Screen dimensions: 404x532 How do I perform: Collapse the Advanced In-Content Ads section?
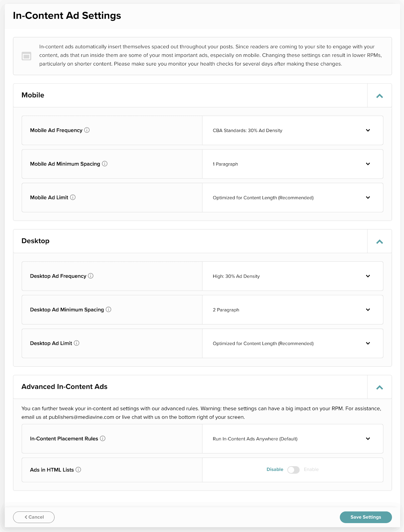pyautogui.click(x=379, y=387)
